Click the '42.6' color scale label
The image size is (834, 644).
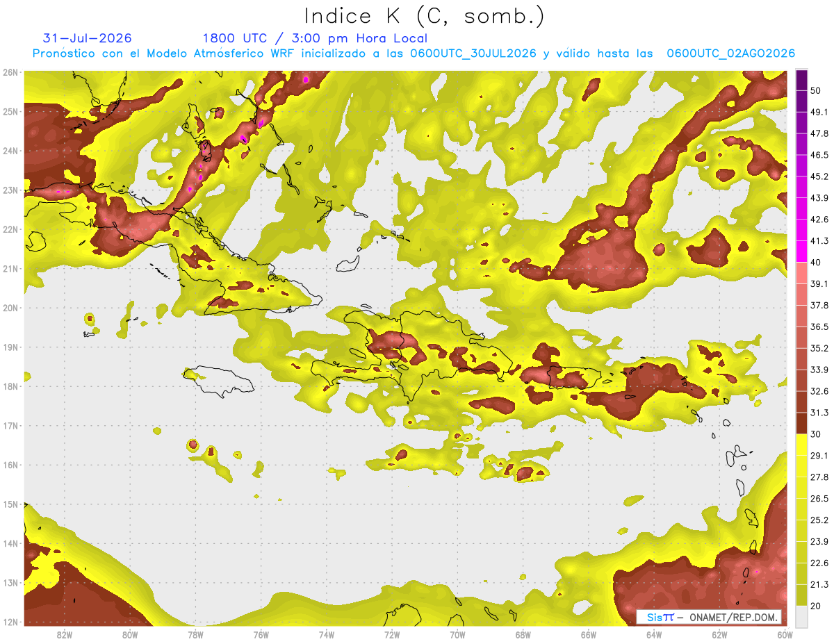click(x=819, y=220)
